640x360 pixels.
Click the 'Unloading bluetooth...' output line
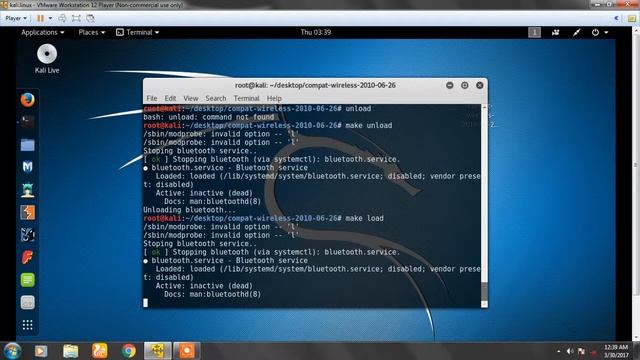pos(189,210)
